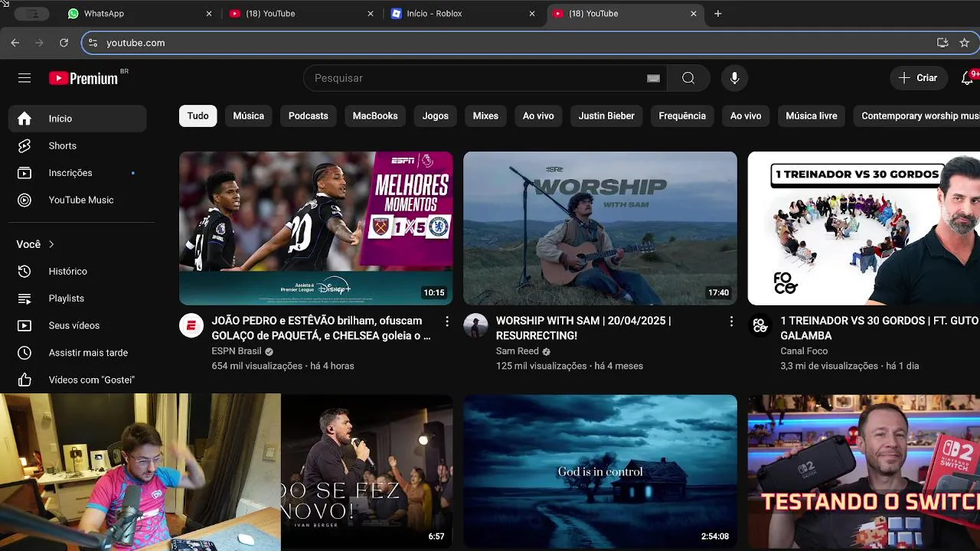Start voice search with microphone

[734, 78]
